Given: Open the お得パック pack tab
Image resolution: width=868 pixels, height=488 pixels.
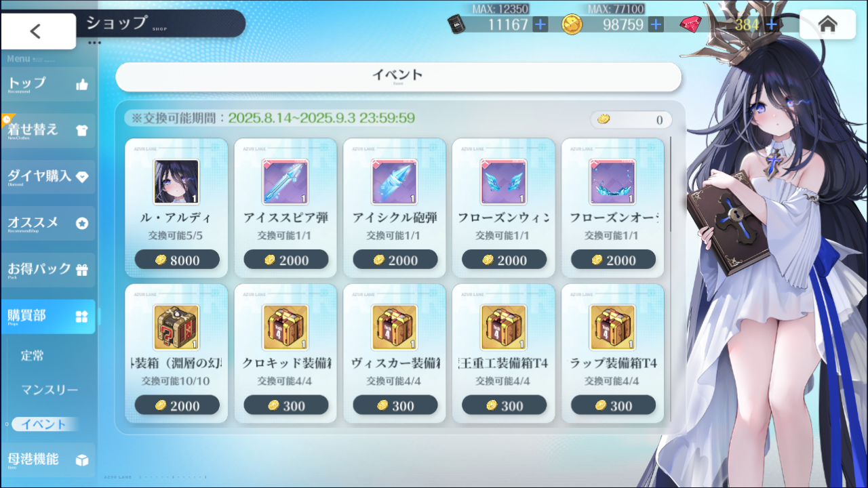Looking at the screenshot, I should (x=47, y=270).
